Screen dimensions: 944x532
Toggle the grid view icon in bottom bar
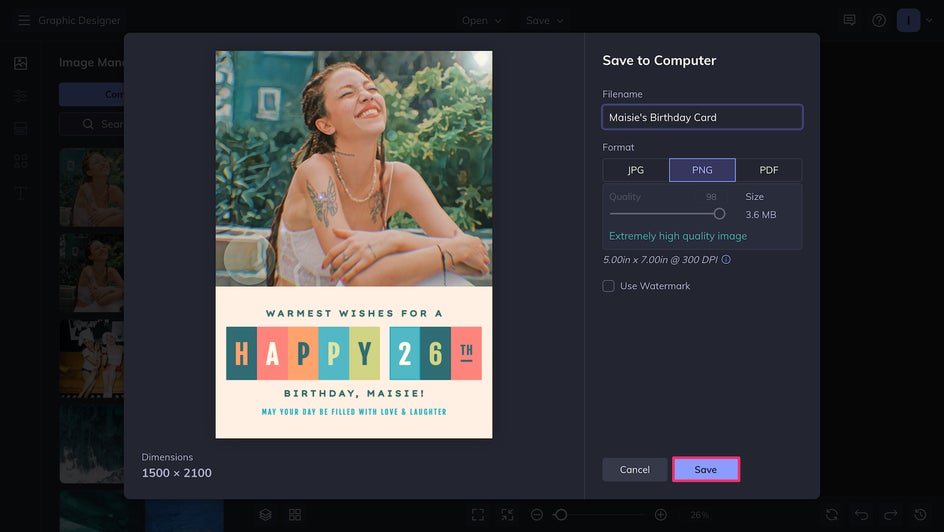click(x=295, y=515)
